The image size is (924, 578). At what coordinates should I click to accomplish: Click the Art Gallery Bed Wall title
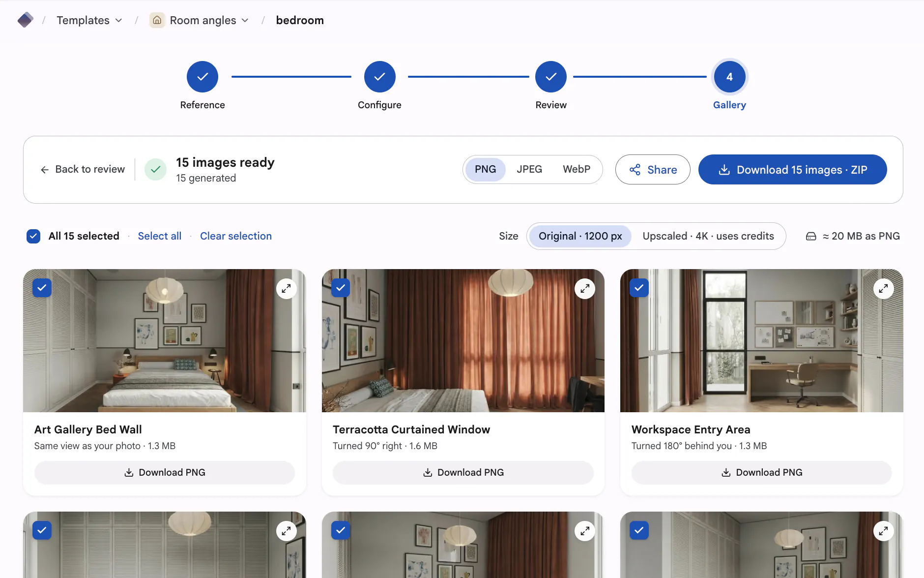point(88,429)
